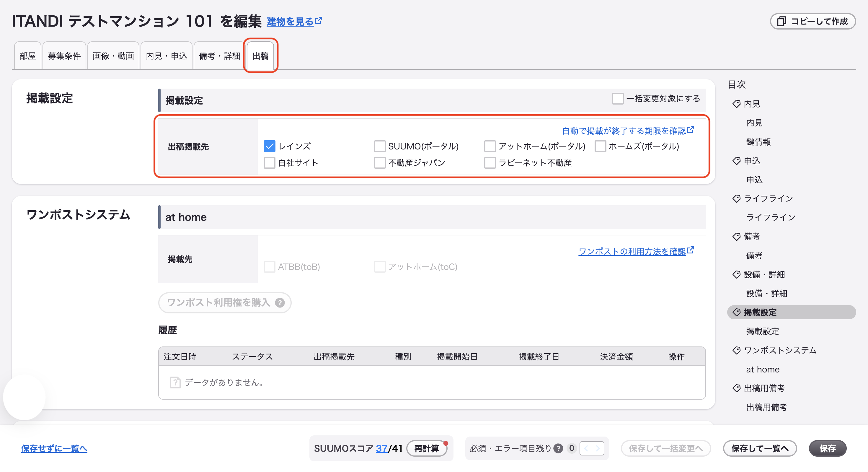Tick the ホームズ(ポータル) checkbox
Screen dimensions: 868x472
tap(600, 146)
